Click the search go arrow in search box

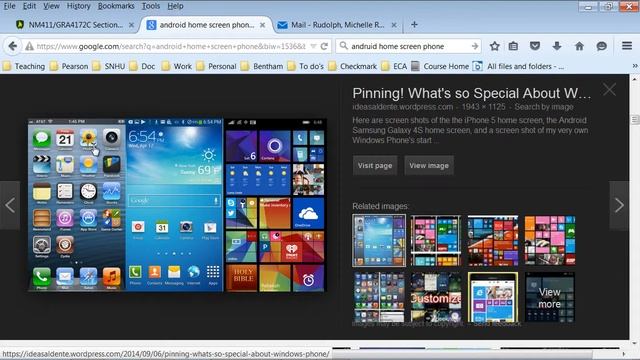click(x=475, y=46)
